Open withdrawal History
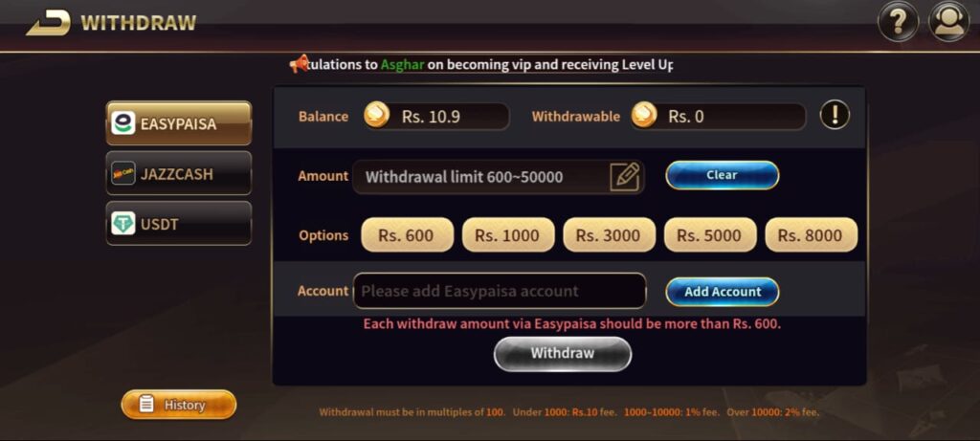 (179, 405)
